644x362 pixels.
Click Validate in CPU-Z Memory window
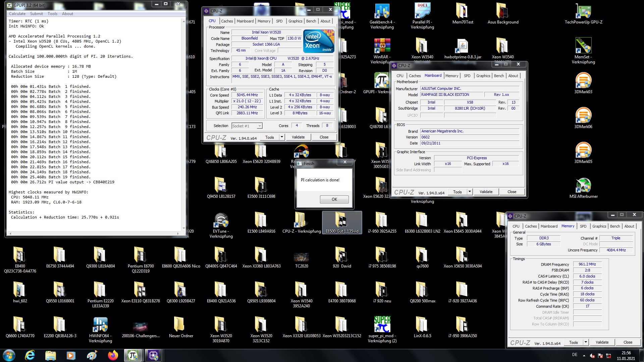pos(602,342)
